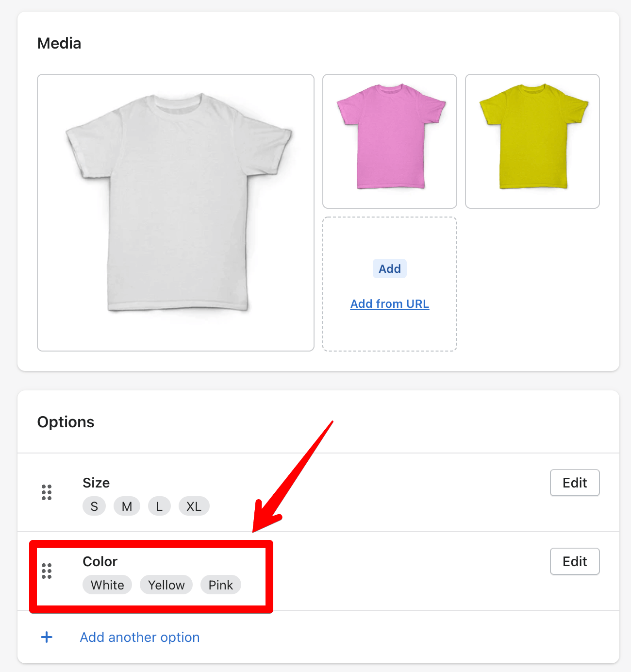Open the Add from URL link
The width and height of the screenshot is (631, 672).
(390, 304)
